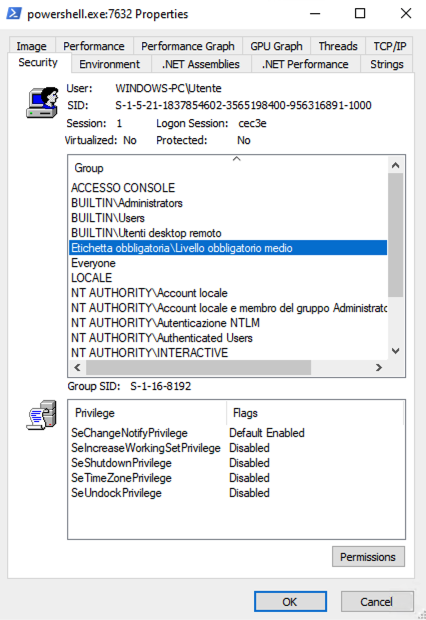The height and width of the screenshot is (620, 426).
Task: Click the OK button
Action: [x=290, y=601]
